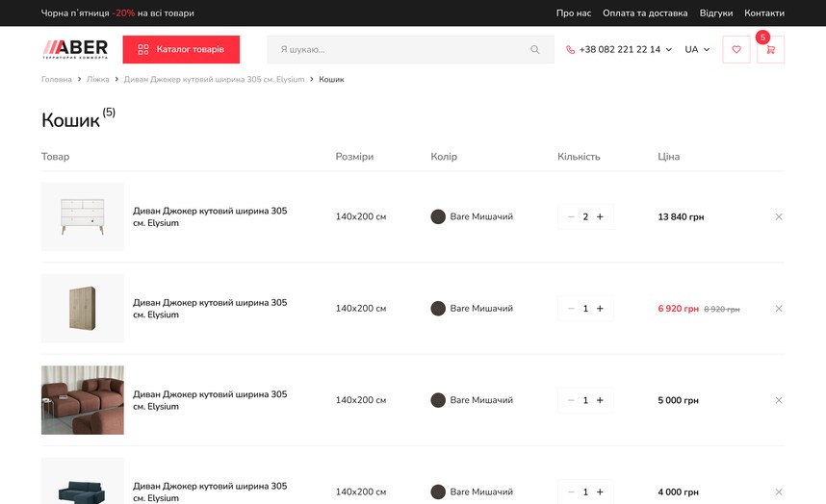Click the ABER logo

[75, 49]
